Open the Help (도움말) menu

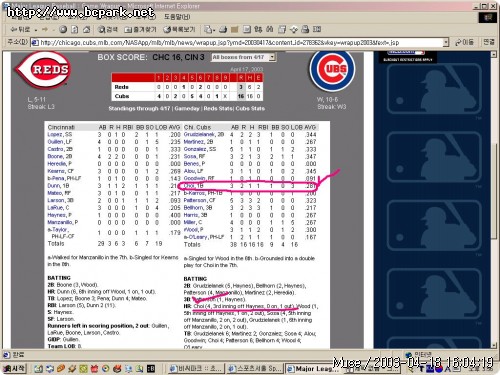pyautogui.click(x=177, y=16)
